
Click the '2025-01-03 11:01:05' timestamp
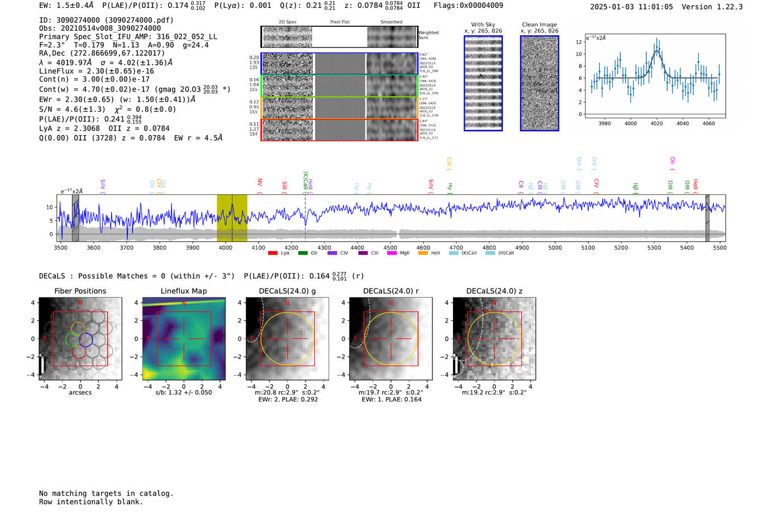[631, 7]
